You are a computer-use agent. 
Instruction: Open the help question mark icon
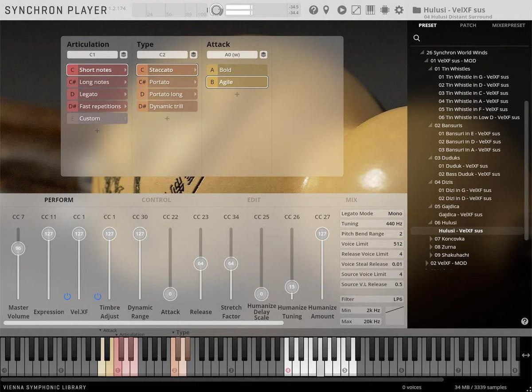tap(313, 10)
